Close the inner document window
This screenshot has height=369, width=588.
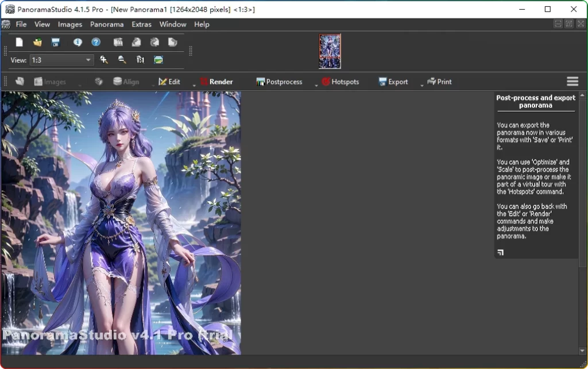coord(581,24)
